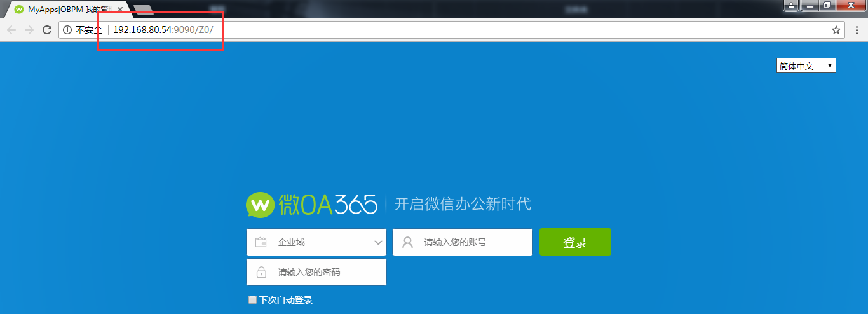This screenshot has width=868, height=314.
Task: Click the password input 请输入您的密码
Action: click(x=316, y=272)
